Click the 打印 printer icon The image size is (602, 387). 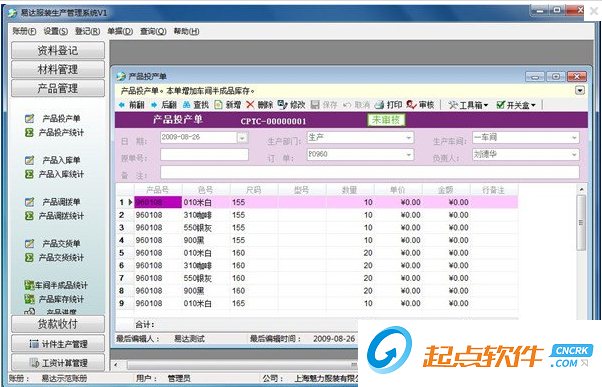coord(379,105)
